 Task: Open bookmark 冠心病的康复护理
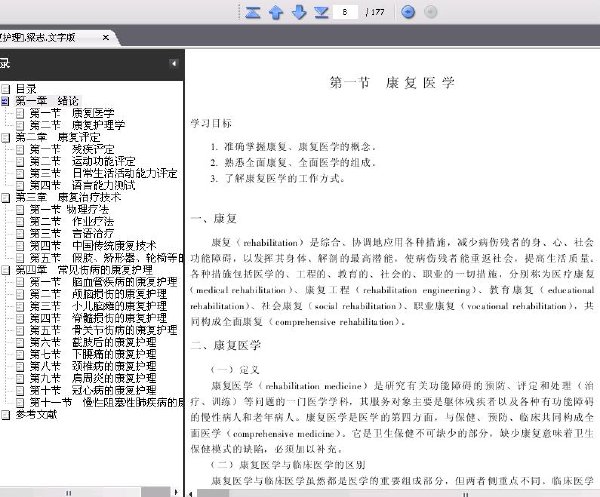(114, 390)
